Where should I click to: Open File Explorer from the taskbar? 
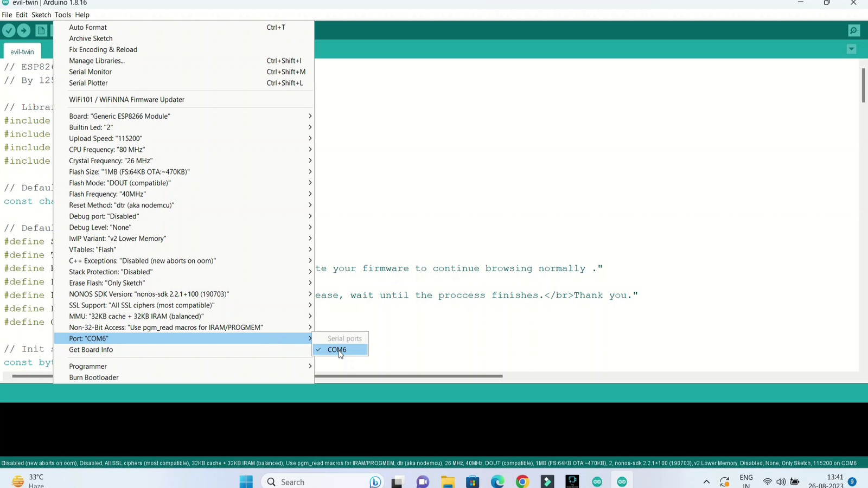click(x=448, y=481)
